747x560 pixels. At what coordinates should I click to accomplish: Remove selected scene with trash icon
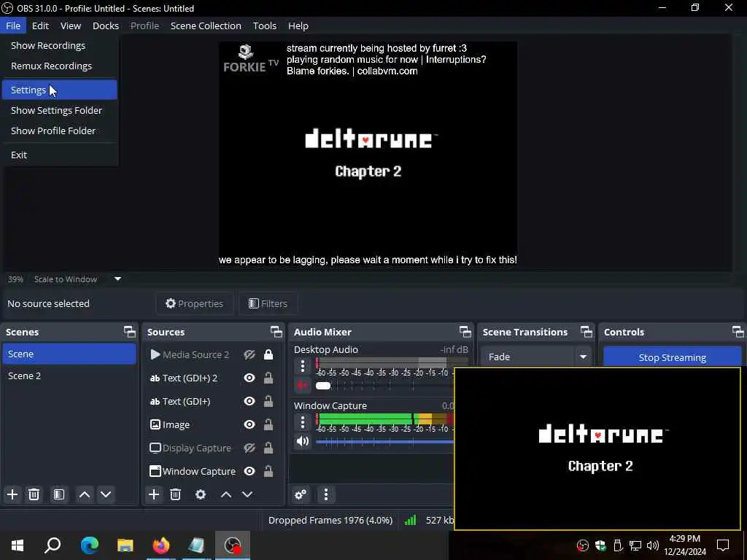[x=34, y=495]
